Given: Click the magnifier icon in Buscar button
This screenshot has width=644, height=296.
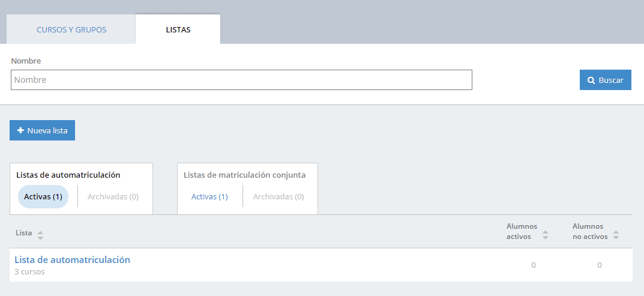Looking at the screenshot, I should point(591,80).
